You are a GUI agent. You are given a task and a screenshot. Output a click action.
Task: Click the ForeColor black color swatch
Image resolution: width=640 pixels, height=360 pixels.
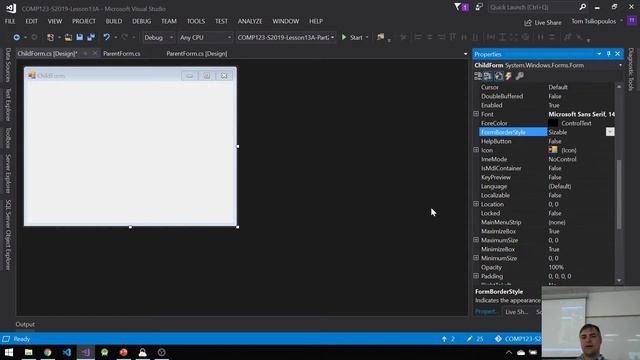[553, 123]
